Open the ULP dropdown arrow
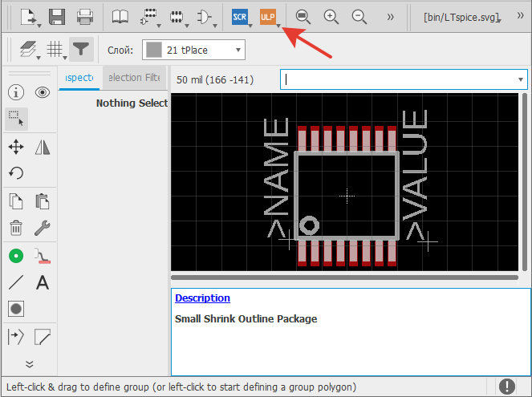532x397 pixels. click(278, 26)
